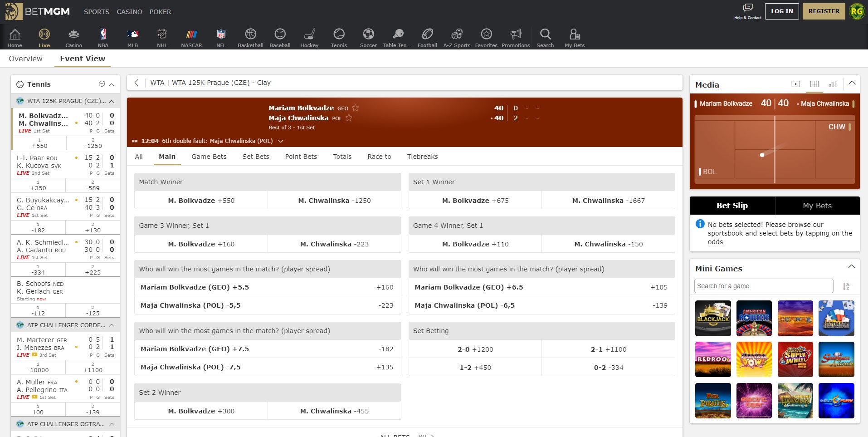This screenshot has height=437, width=868.
Task: Show statistics bars view in Media
Action: coord(833,84)
